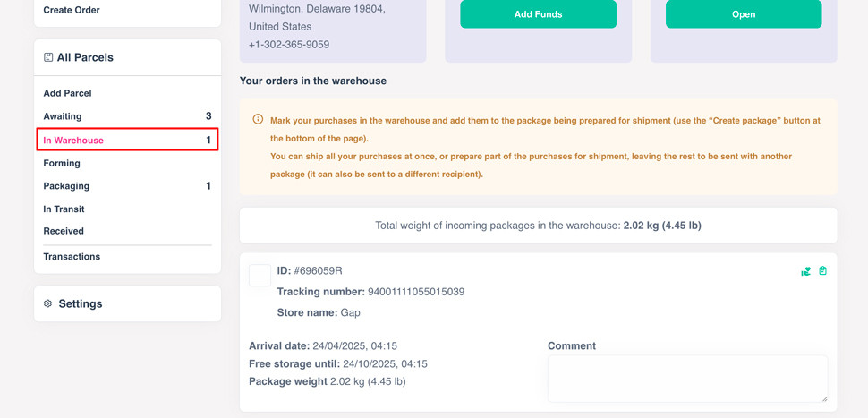Open the Transactions page

(x=72, y=257)
